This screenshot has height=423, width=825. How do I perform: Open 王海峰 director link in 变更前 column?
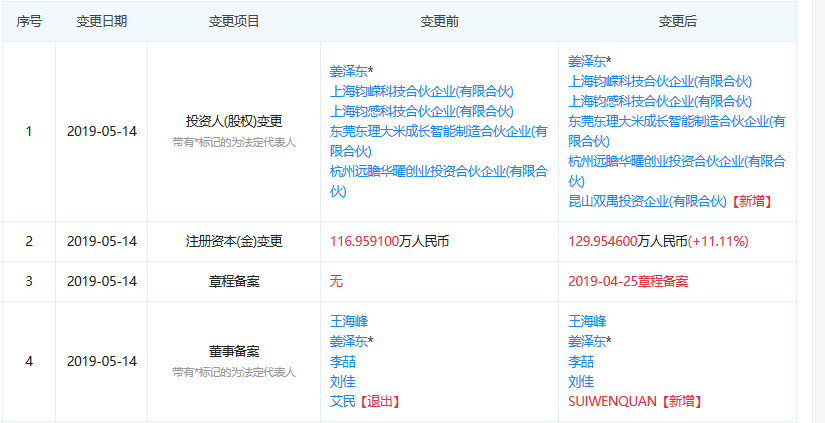click(x=349, y=321)
